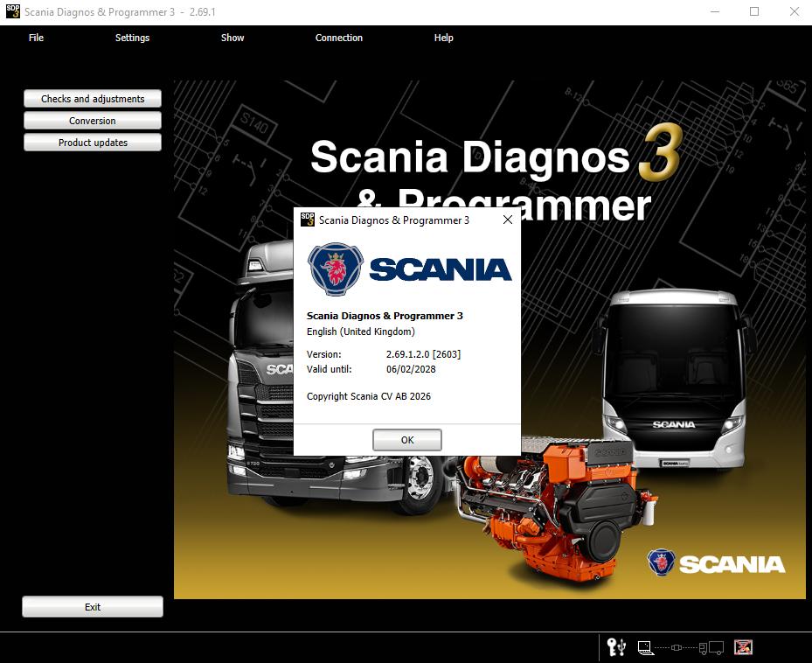
Task: Open the File menu
Action: click(x=36, y=38)
